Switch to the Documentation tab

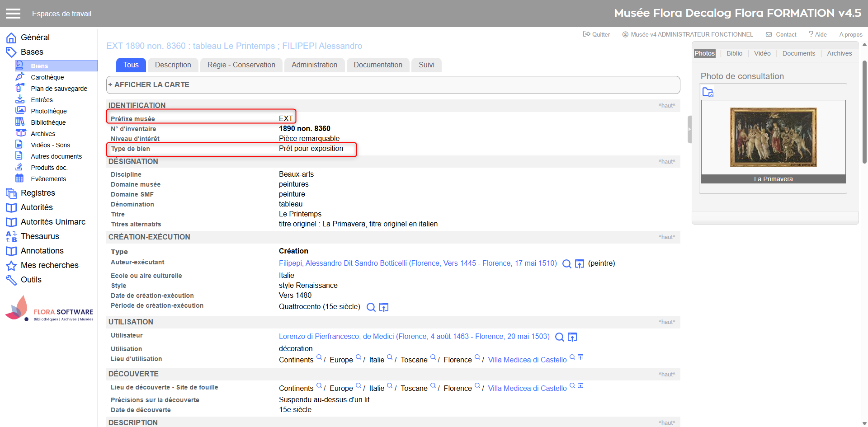[377, 65]
